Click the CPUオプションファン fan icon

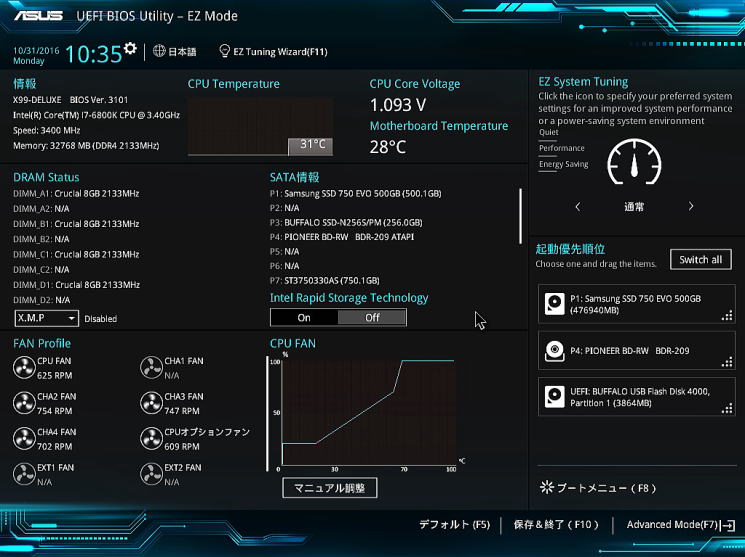pyautogui.click(x=152, y=439)
